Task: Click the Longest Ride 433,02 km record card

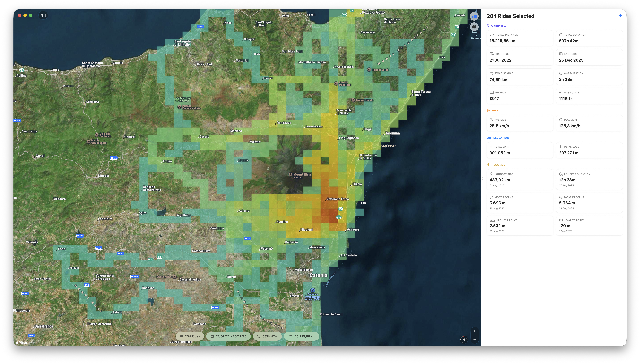Action: pyautogui.click(x=520, y=179)
